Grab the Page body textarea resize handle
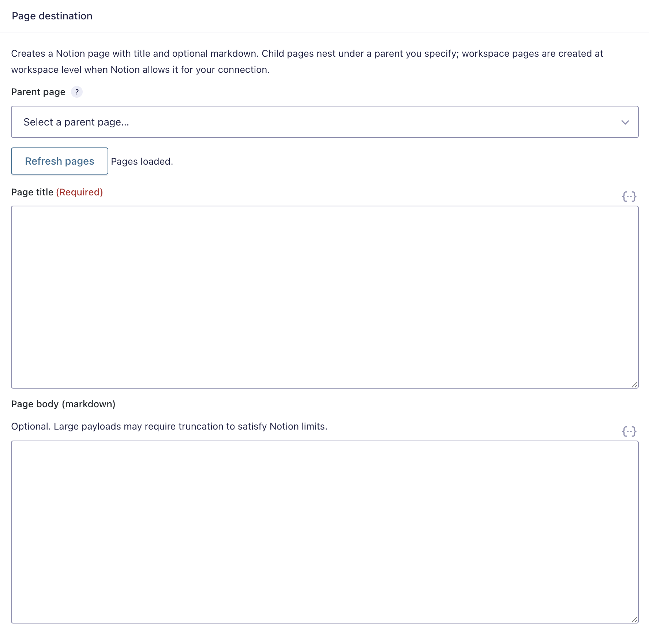 (x=635, y=619)
